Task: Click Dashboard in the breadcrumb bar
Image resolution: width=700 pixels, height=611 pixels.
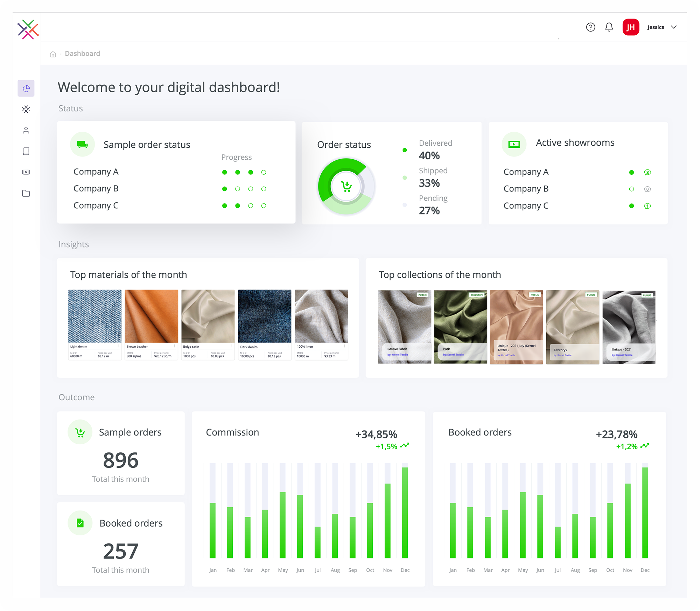Action: [x=82, y=53]
